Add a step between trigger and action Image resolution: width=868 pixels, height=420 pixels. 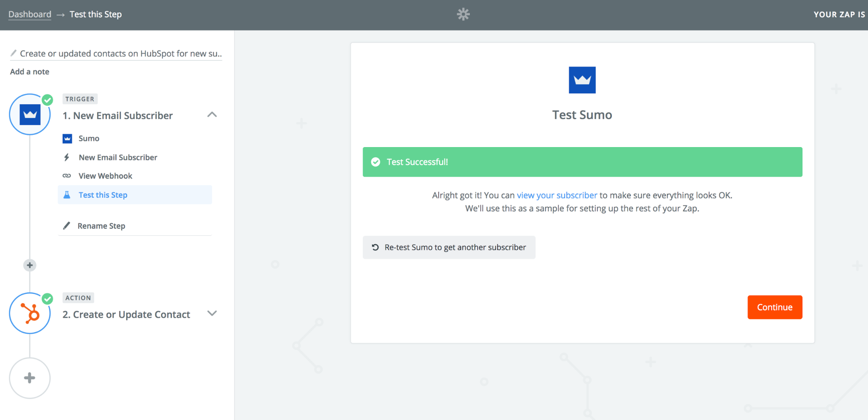tap(30, 265)
